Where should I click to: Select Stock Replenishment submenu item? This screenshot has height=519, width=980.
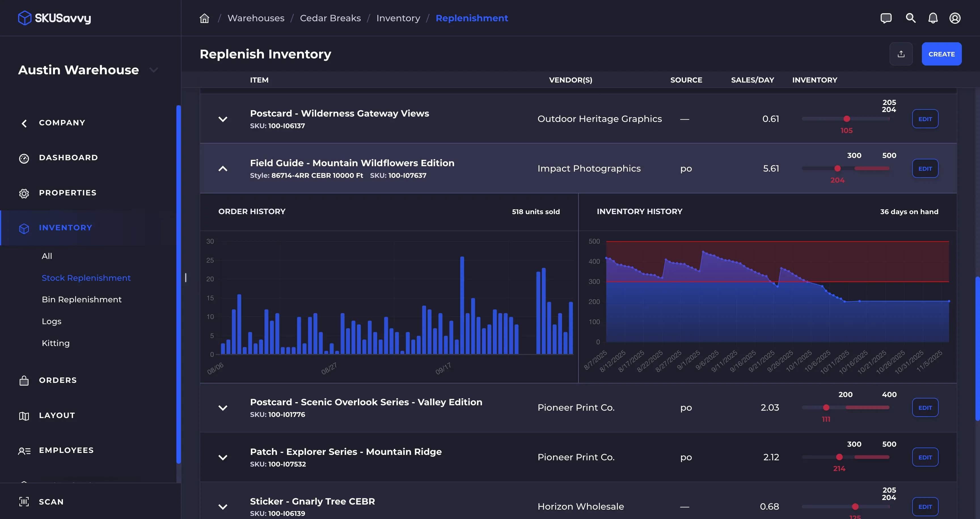86,278
